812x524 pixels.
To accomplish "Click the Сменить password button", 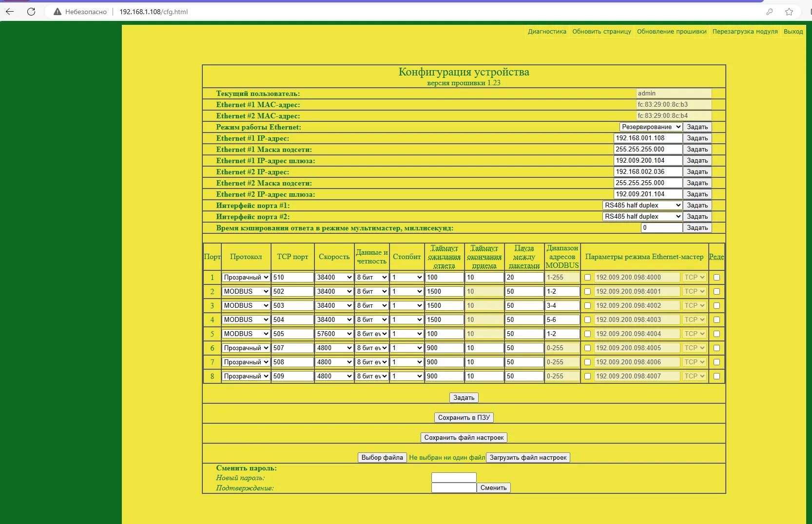I will [x=493, y=488].
